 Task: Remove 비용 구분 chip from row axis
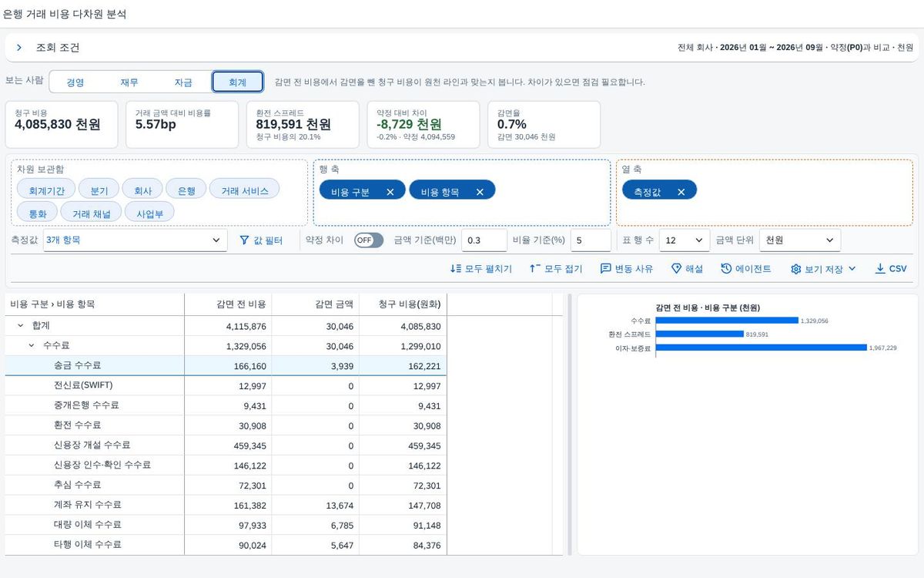click(x=390, y=192)
